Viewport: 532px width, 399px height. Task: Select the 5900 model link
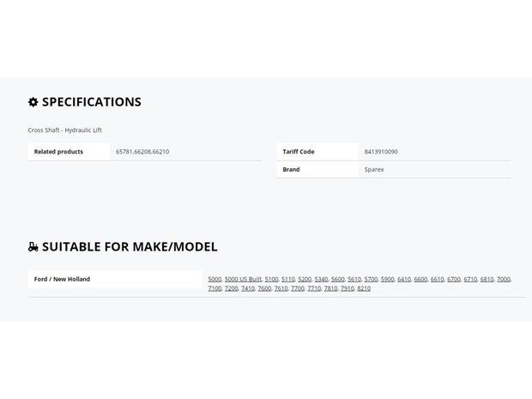click(x=388, y=279)
